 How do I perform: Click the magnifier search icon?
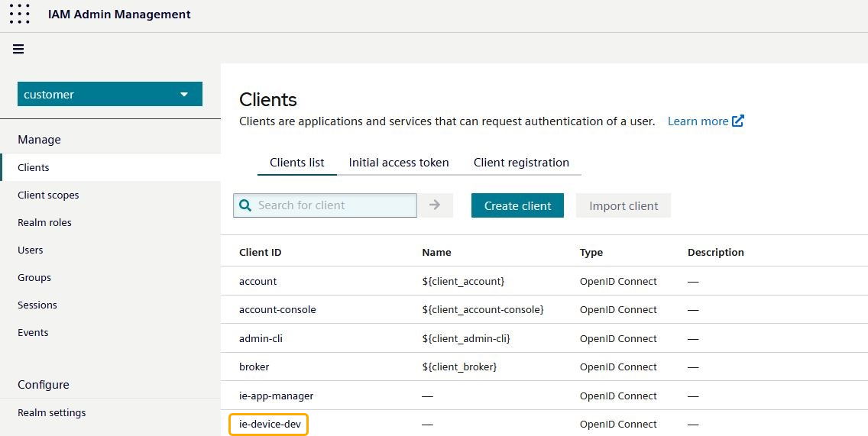[x=245, y=205]
